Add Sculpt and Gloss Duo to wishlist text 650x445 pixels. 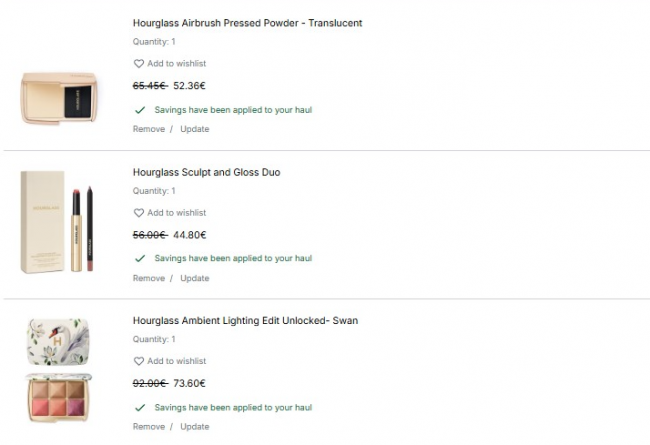click(x=176, y=213)
